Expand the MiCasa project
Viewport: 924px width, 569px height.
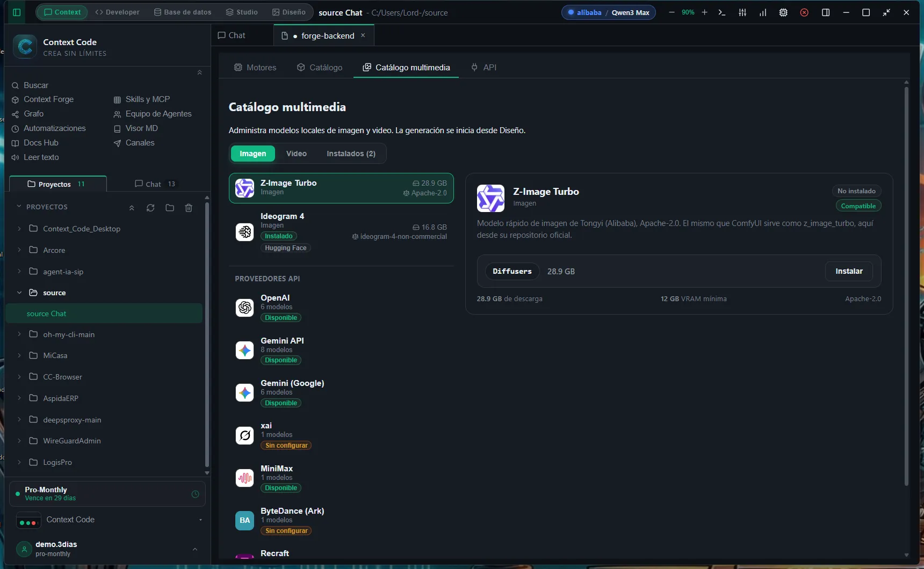pos(19,355)
